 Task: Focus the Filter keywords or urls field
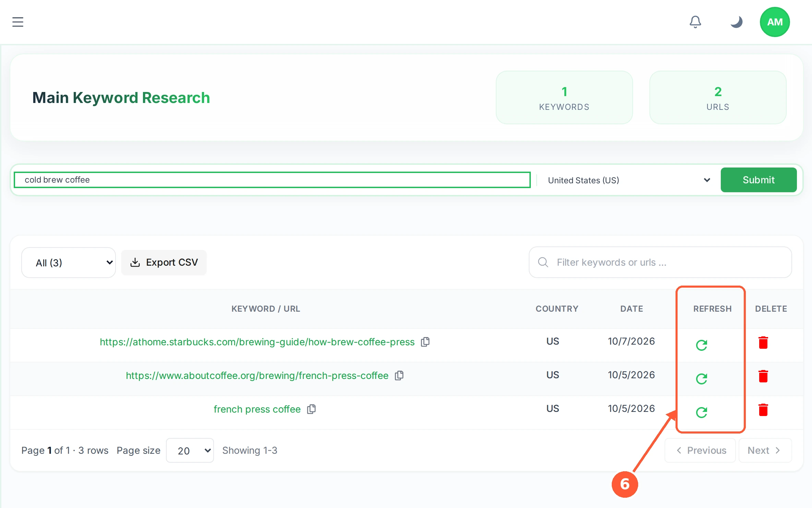[660, 262]
